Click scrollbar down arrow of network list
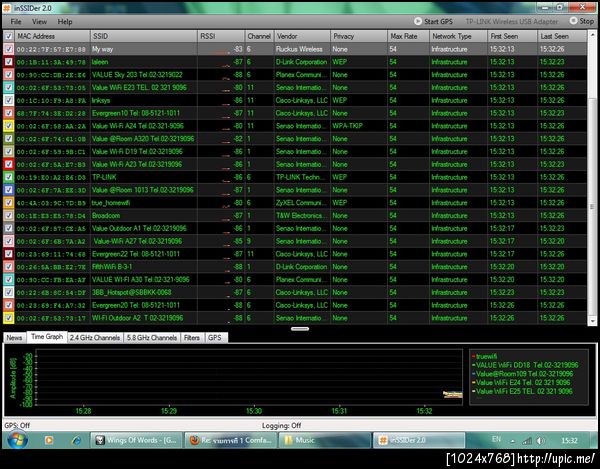This screenshot has height=469, width=600. 592,321
